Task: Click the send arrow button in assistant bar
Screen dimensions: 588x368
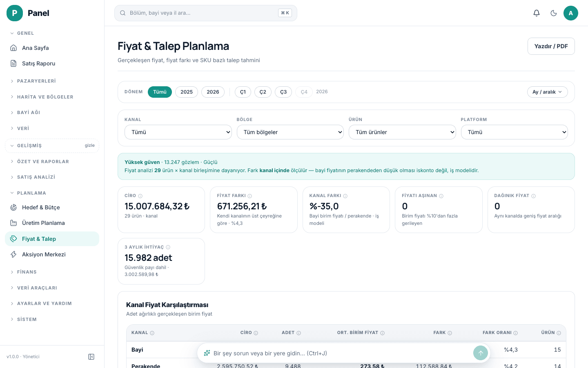Action: pyautogui.click(x=481, y=353)
